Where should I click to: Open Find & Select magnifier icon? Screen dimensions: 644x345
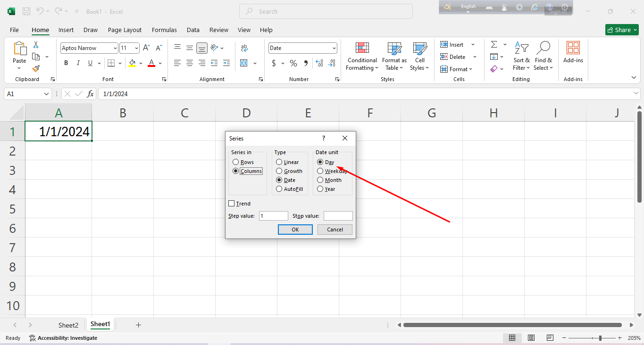point(544,49)
